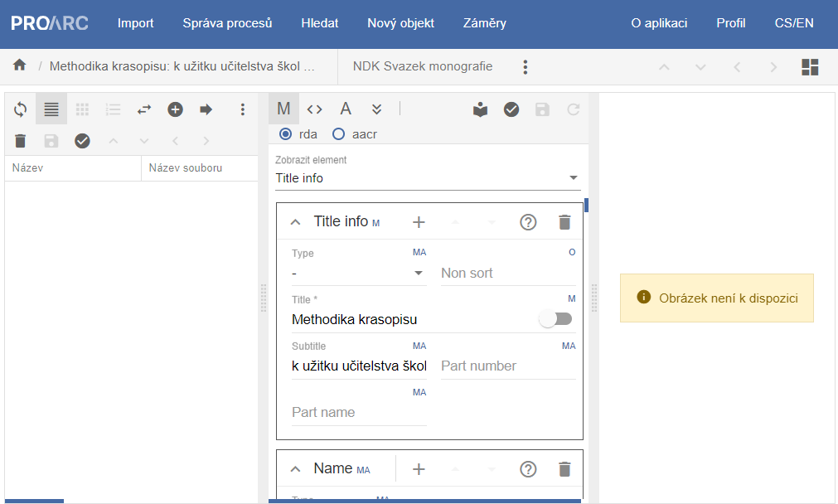This screenshot has height=504, width=838.
Task: Click the plus circle add icon
Action: 175,109
